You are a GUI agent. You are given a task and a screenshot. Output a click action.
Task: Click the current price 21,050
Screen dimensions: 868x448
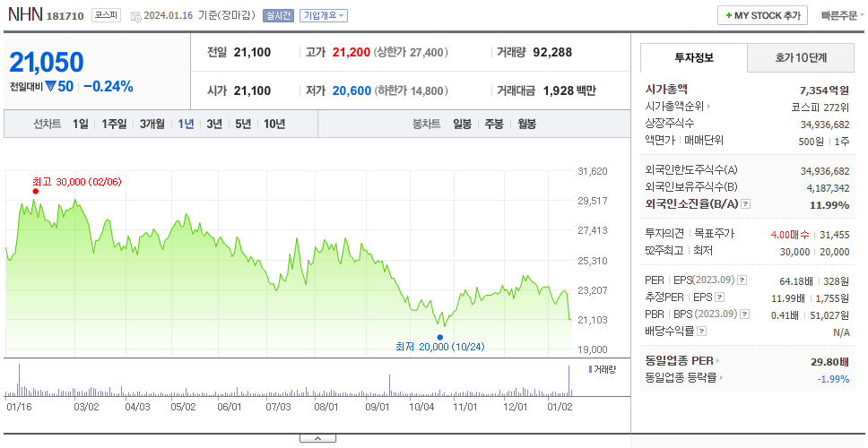click(x=47, y=62)
